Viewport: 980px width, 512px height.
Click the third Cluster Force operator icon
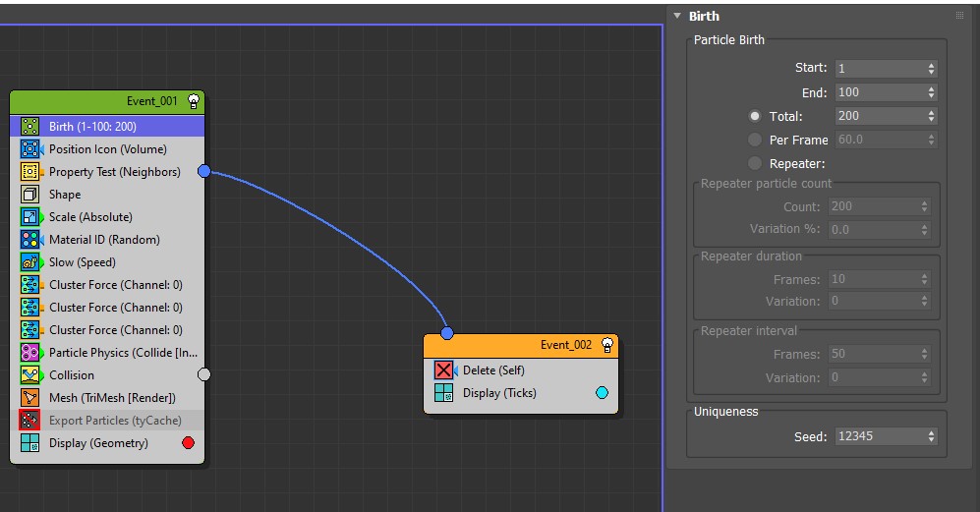pyautogui.click(x=29, y=329)
